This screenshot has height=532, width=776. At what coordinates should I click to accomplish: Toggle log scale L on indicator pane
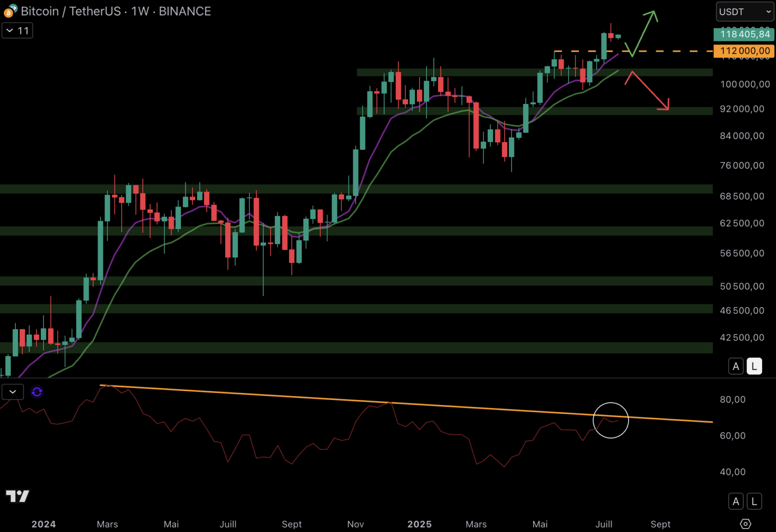coord(754,501)
